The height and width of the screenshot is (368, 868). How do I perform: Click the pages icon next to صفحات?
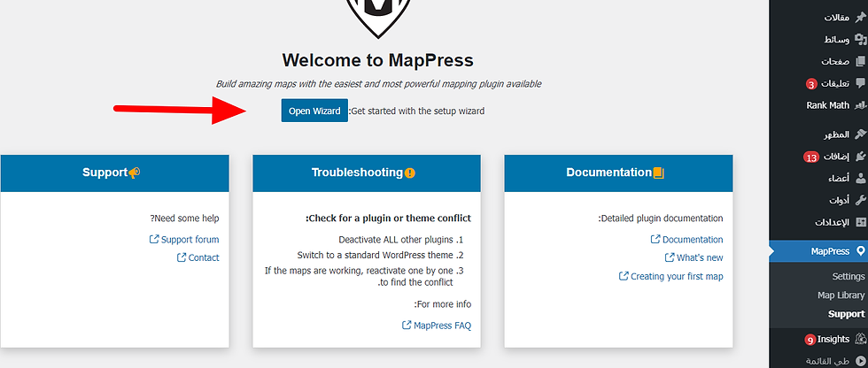pyautogui.click(x=860, y=61)
